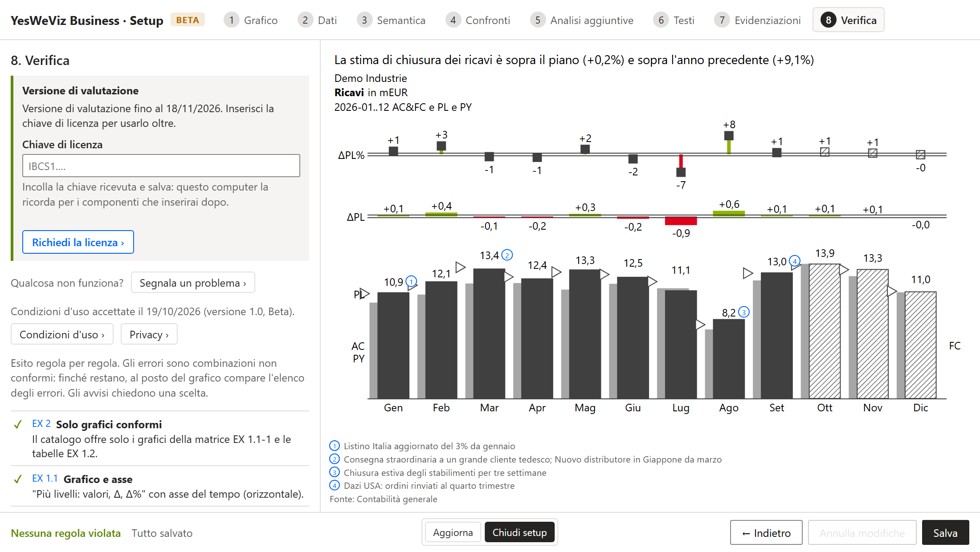Click the red -0,9 Lug variance bar
The width and height of the screenshot is (980, 552).
coord(681,221)
